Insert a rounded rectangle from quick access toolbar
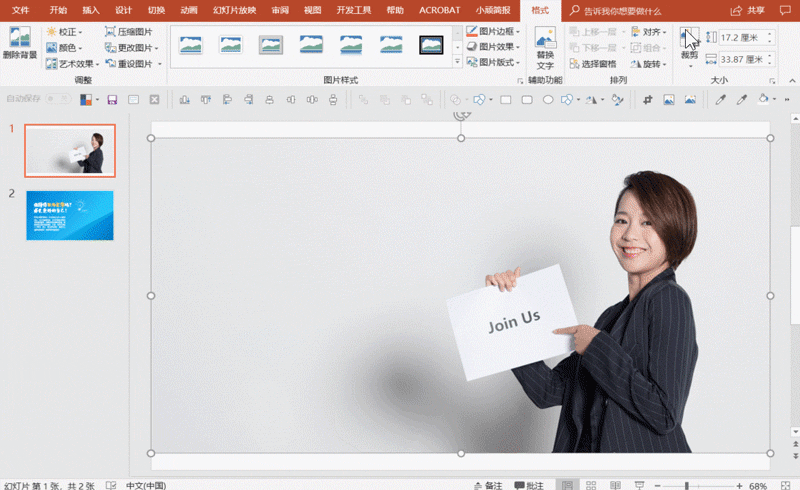 (527, 100)
